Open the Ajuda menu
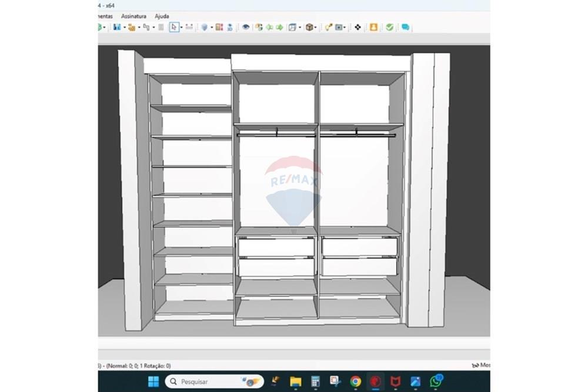 162,16
